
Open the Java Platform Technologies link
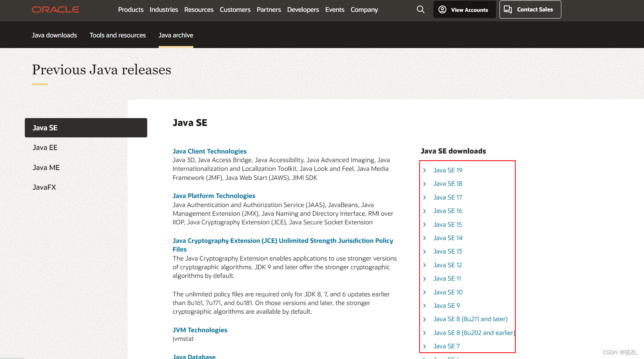point(214,196)
